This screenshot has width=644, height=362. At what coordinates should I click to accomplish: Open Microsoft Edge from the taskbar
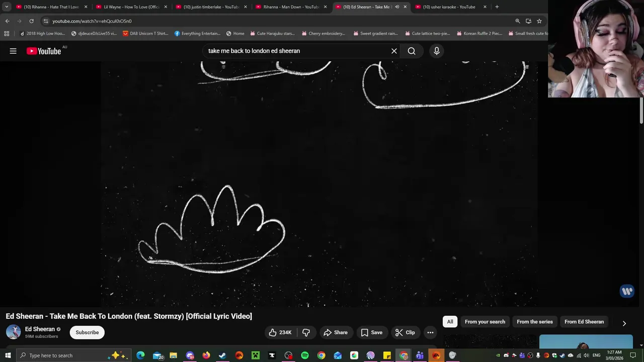140,355
